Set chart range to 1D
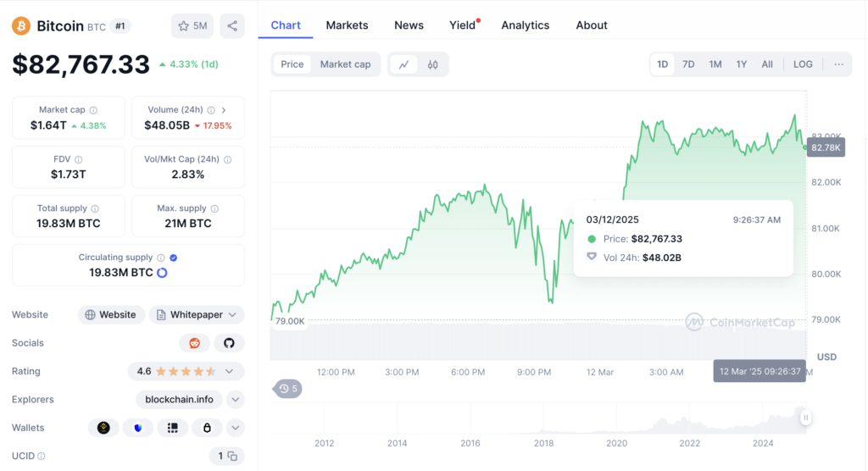This screenshot has width=868, height=471. click(663, 64)
